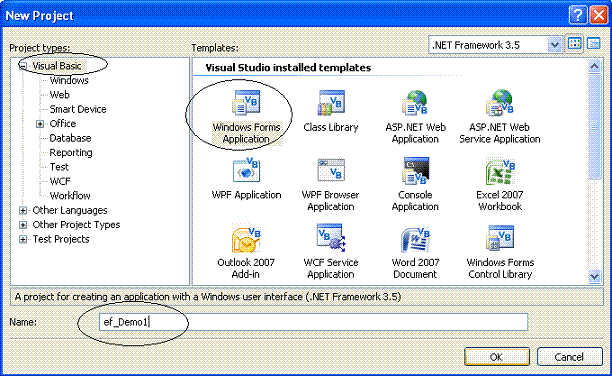Screen dimensions: 612x376
Task: Click the help question mark button
Action: [578, 15]
